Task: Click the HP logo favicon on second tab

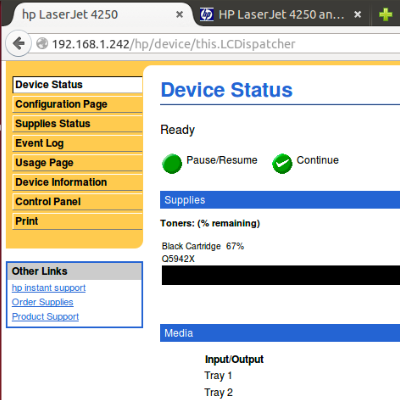Action: (x=206, y=14)
